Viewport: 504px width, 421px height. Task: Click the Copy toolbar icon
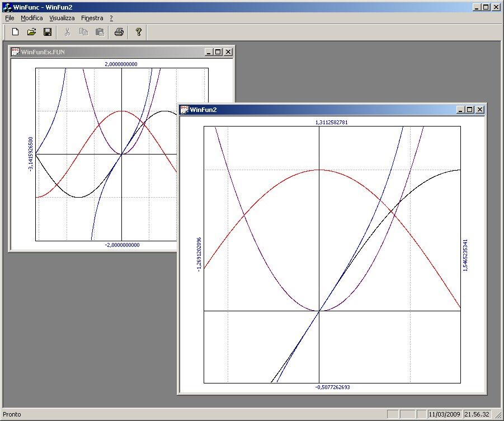click(x=83, y=32)
